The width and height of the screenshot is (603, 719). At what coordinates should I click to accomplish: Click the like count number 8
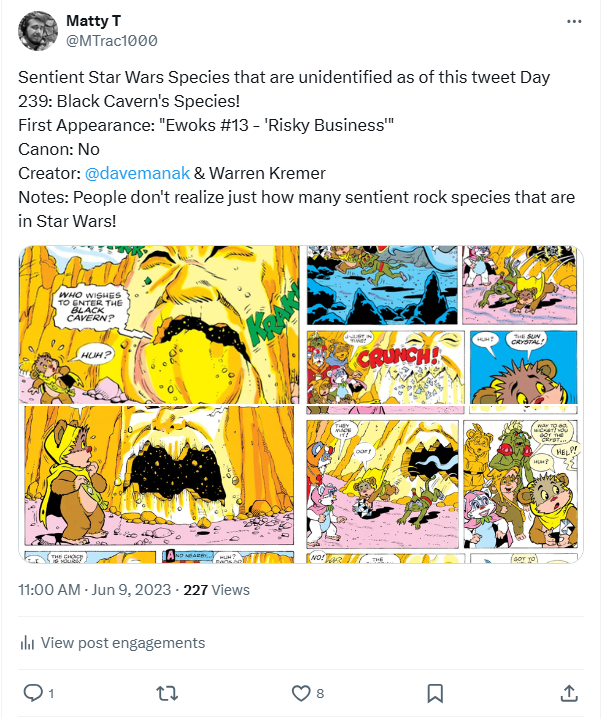click(x=320, y=693)
